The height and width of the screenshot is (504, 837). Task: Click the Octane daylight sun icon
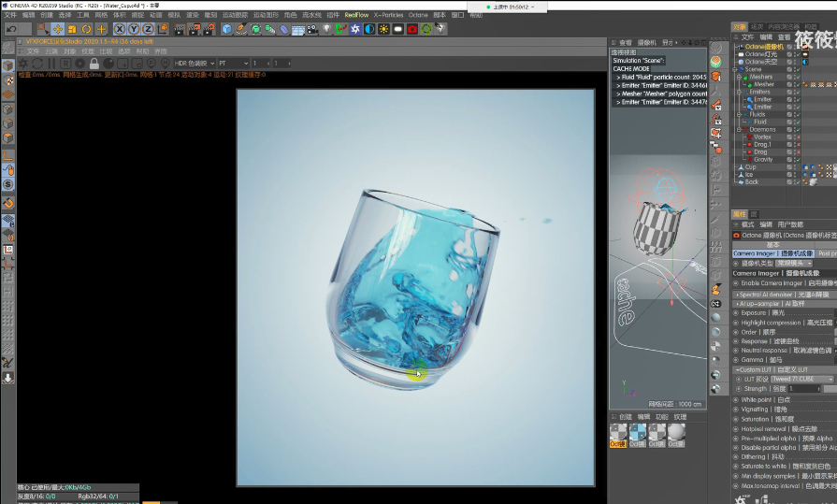point(383,29)
